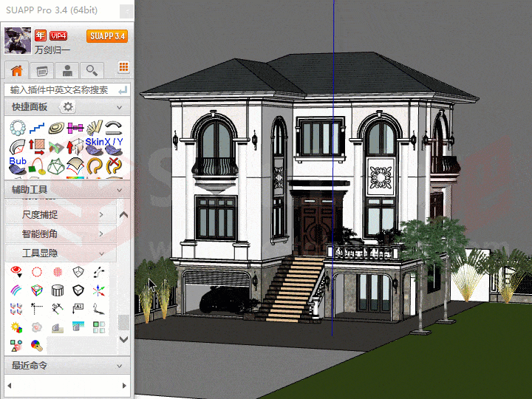Open the 快捷面板 gear settings
Viewport: 532px width, 399px height.
click(68, 107)
